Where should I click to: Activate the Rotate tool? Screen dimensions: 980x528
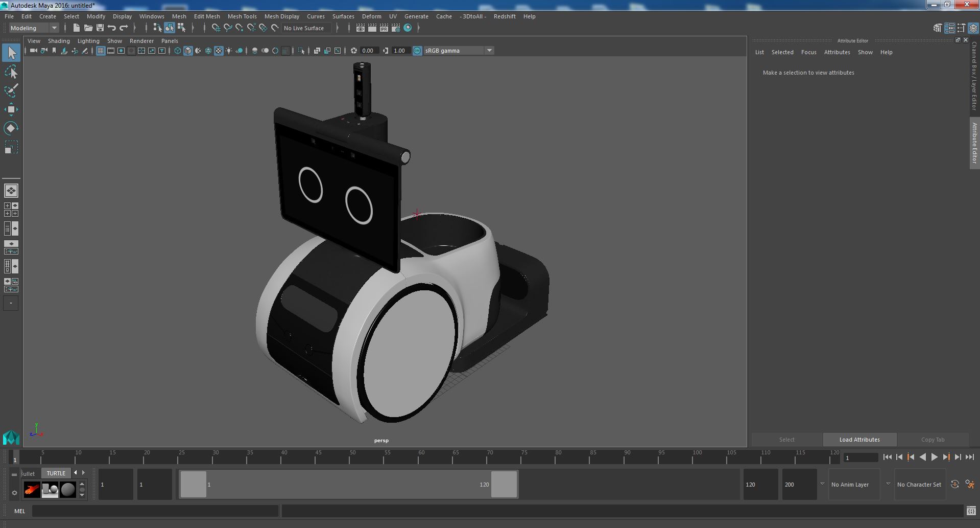[x=11, y=128]
